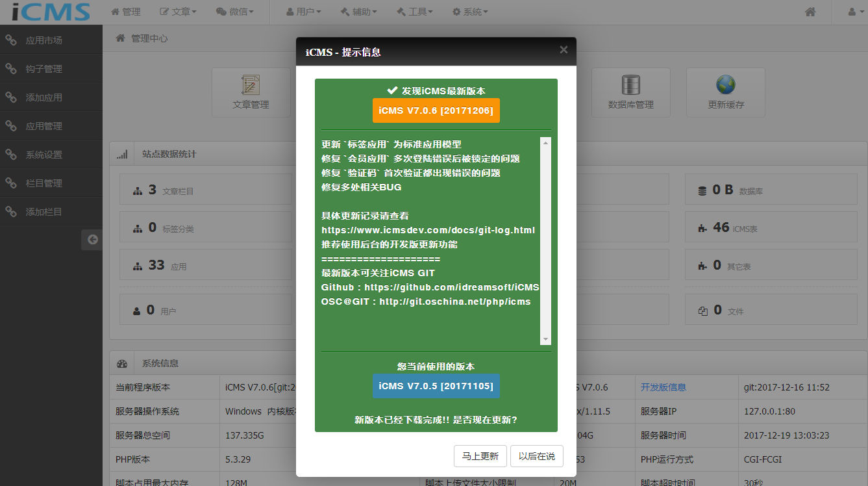
Task: Click PHP版本 value 5.3.29
Action: 238,459
